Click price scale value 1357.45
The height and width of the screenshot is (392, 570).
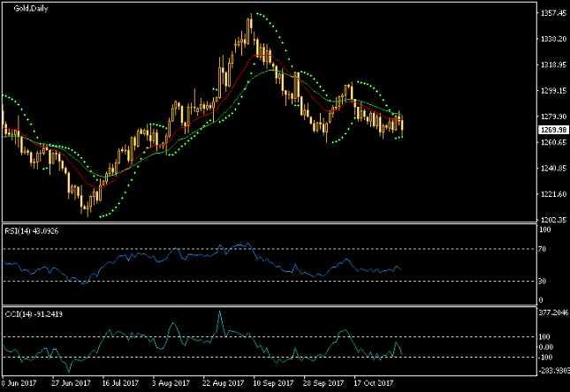553,13
